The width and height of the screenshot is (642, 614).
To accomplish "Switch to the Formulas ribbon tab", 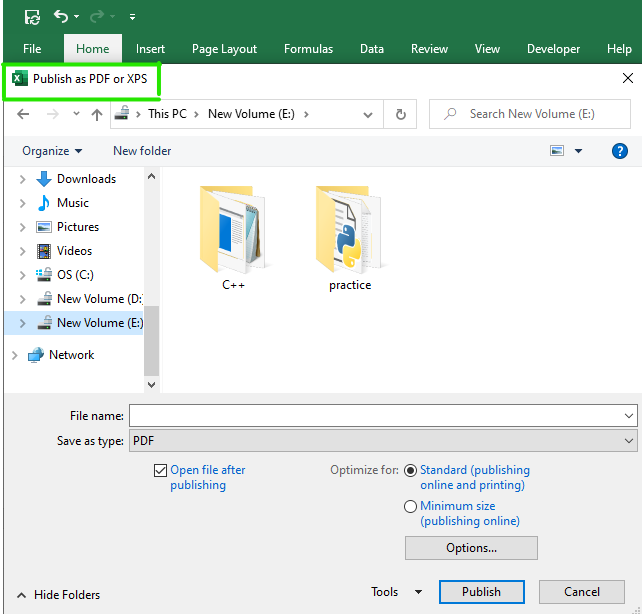I will (308, 49).
